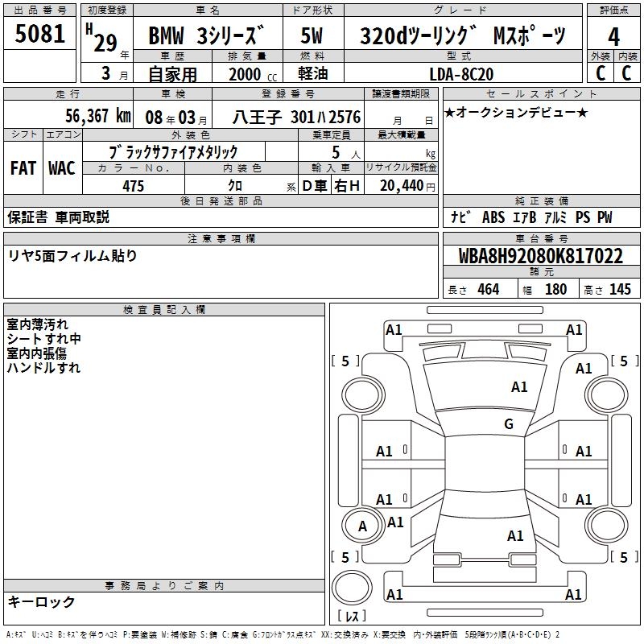Select the 注意事項欄 header
The image size is (644, 644).
[221, 239]
